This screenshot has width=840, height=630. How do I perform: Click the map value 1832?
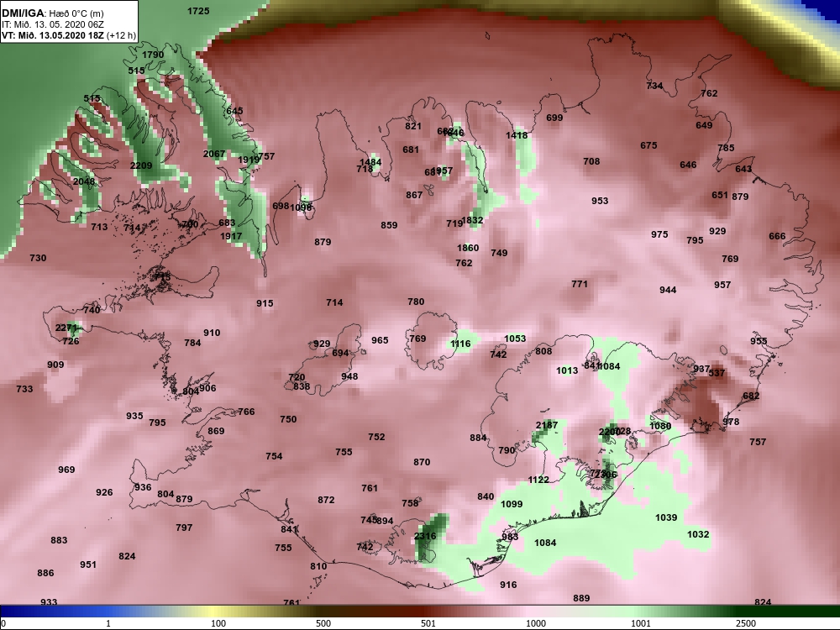click(x=472, y=220)
